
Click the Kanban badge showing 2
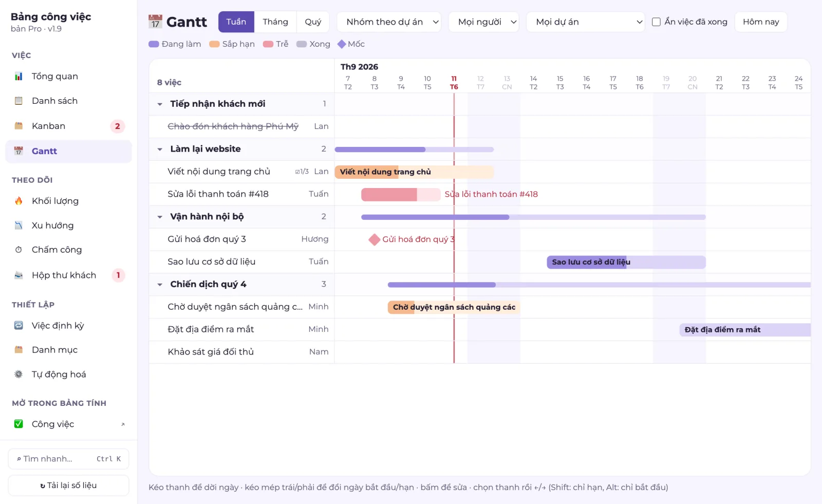(118, 126)
